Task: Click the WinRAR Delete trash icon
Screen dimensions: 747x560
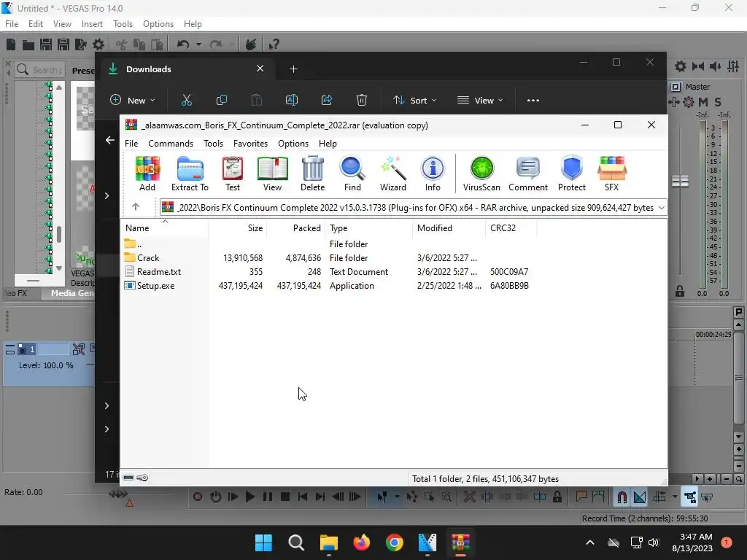Action: pos(312,174)
